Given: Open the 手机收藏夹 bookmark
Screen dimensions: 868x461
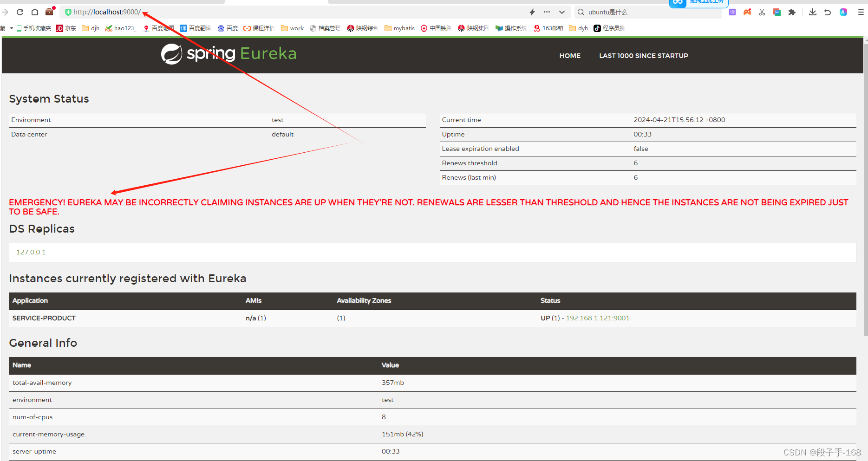Looking at the screenshot, I should [33, 28].
